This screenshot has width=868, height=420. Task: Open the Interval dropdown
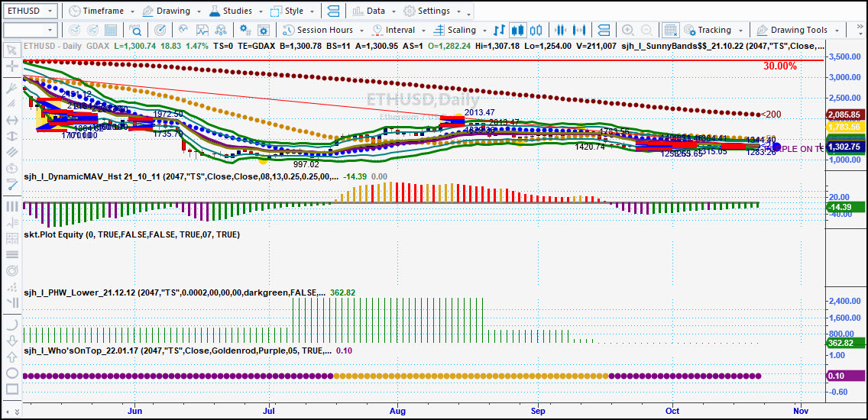click(399, 30)
